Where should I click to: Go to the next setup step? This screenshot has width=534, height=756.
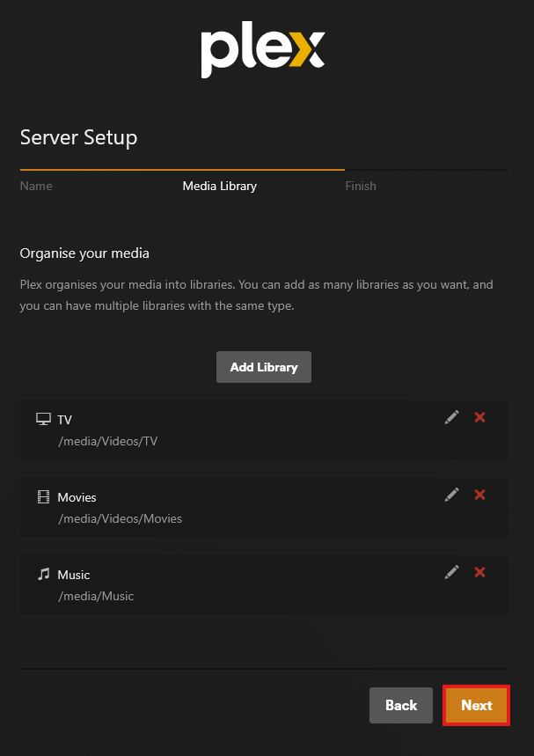[x=476, y=705]
